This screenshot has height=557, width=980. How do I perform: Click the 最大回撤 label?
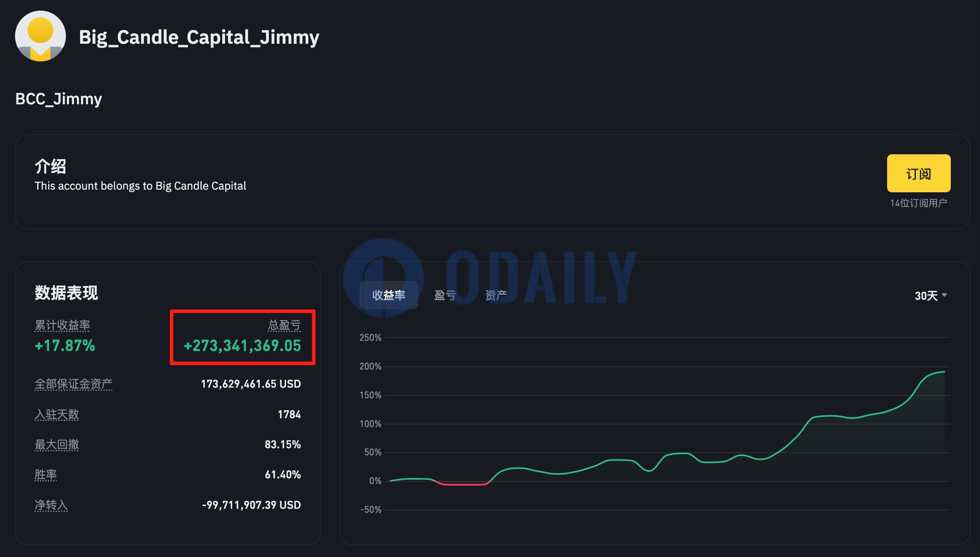click(57, 444)
